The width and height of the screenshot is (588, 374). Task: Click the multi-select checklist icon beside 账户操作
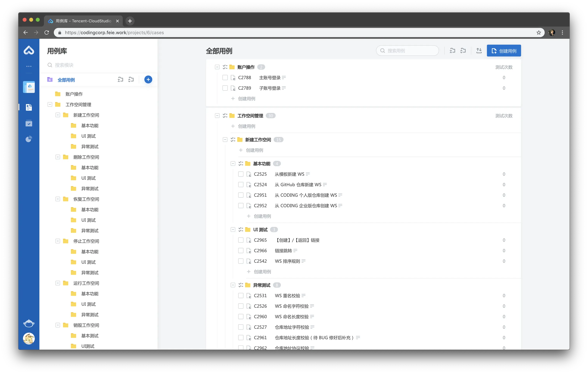[225, 67]
